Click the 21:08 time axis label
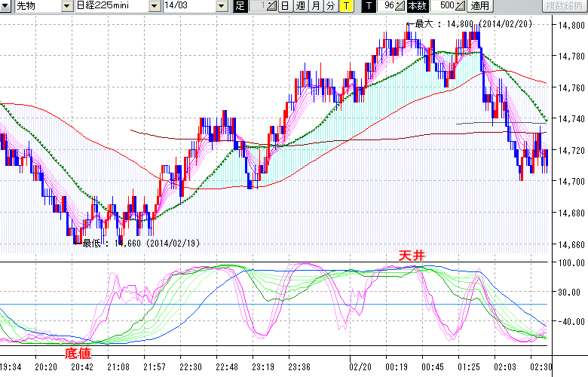The image size is (588, 377). 118,367
